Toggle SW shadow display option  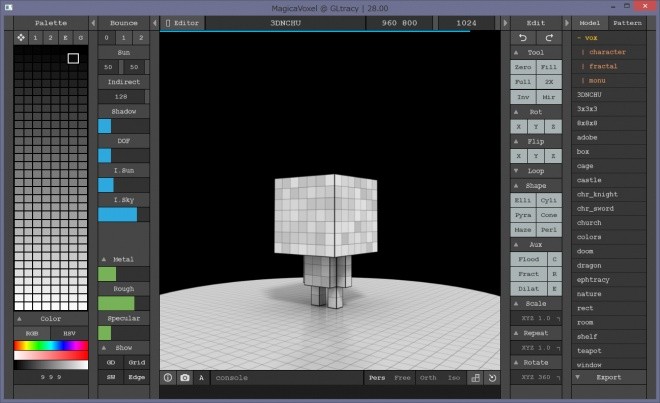(111, 377)
